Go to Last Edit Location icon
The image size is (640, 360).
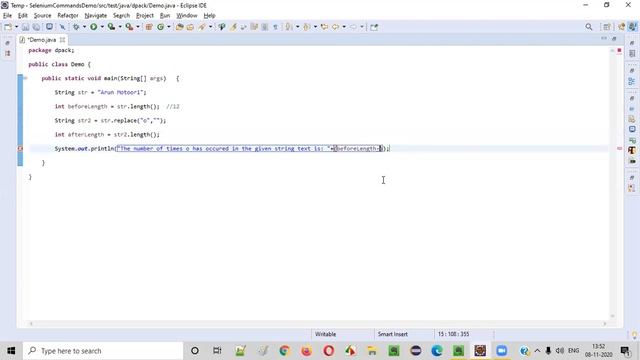pyautogui.click(x=324, y=27)
